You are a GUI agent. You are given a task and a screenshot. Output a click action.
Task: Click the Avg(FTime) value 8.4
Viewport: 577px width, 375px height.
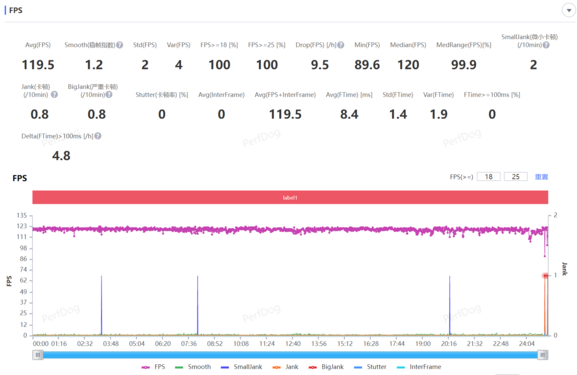click(349, 114)
